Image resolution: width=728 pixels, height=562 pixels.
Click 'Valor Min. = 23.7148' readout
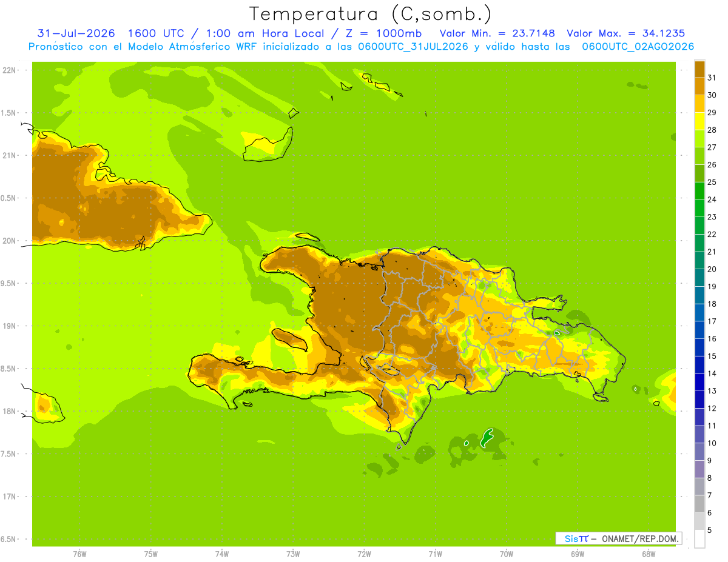[x=497, y=33]
